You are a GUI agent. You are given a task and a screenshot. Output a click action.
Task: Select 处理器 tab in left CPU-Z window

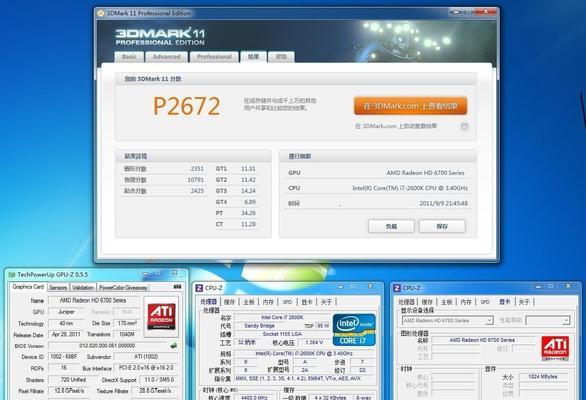pyautogui.click(x=209, y=302)
